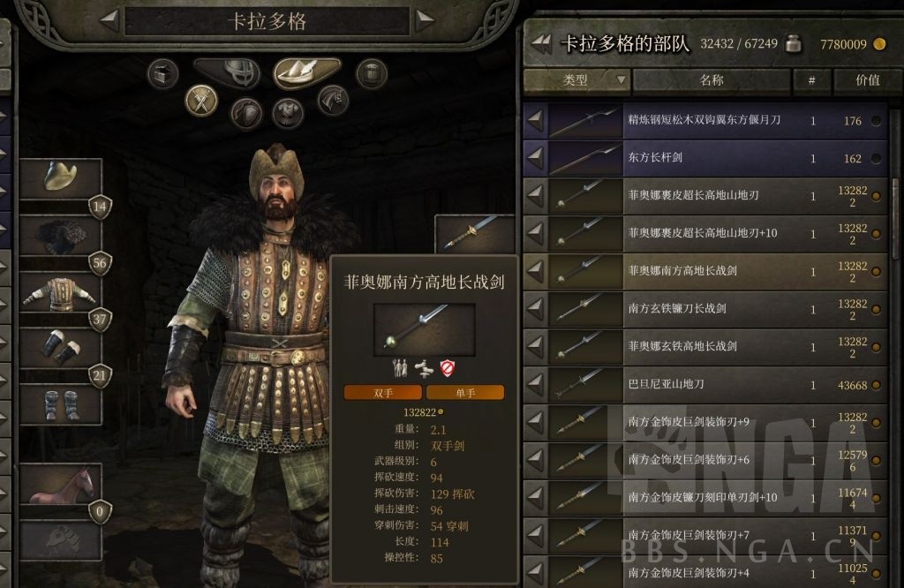Switch weapon usage to 双手 mode
Screen dimensions: 904x588
coord(383,393)
